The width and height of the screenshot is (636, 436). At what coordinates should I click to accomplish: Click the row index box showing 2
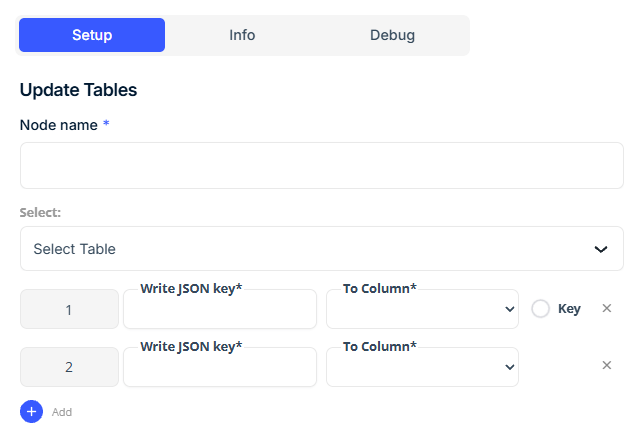click(69, 367)
